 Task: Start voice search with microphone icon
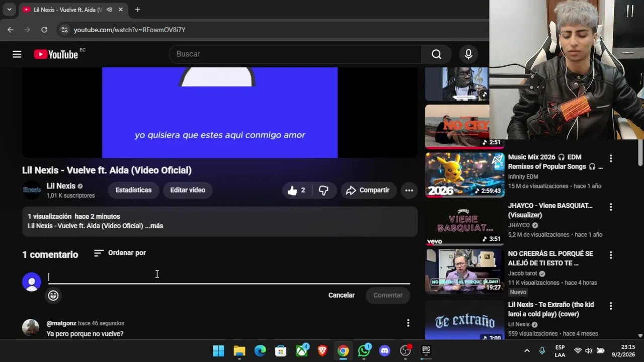click(468, 54)
